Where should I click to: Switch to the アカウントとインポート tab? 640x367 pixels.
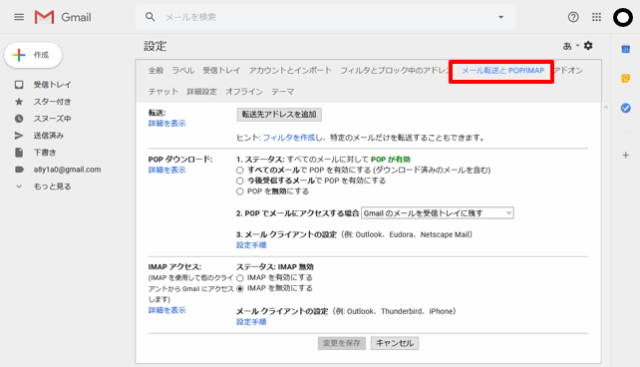(x=290, y=71)
